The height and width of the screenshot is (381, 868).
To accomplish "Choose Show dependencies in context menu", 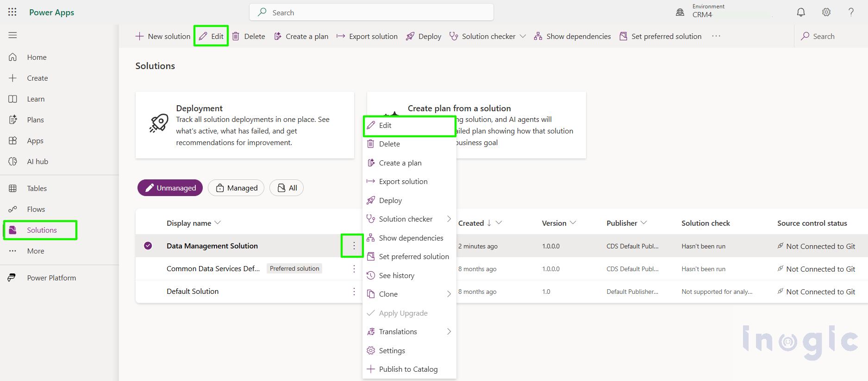I will [409, 238].
